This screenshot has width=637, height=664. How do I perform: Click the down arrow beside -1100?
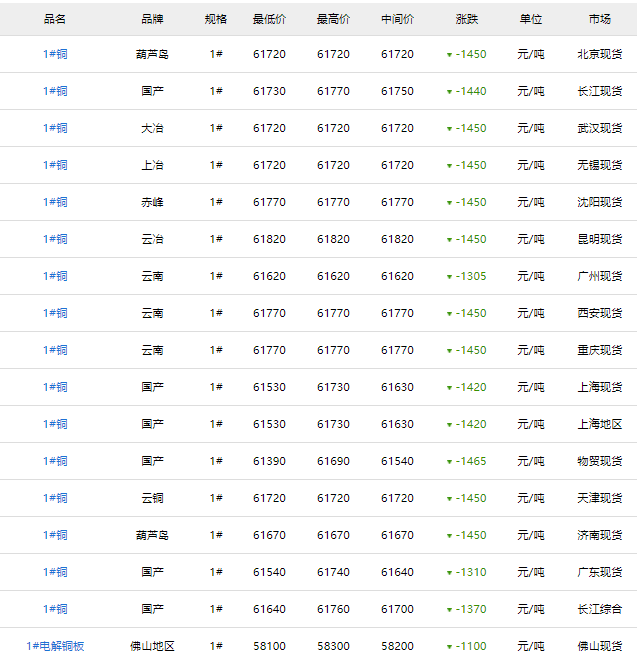point(450,647)
